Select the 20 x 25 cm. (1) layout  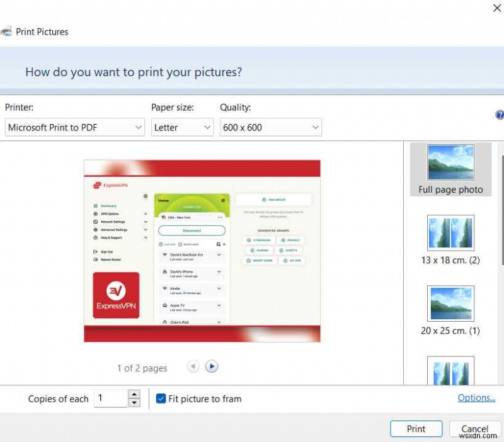tap(450, 304)
